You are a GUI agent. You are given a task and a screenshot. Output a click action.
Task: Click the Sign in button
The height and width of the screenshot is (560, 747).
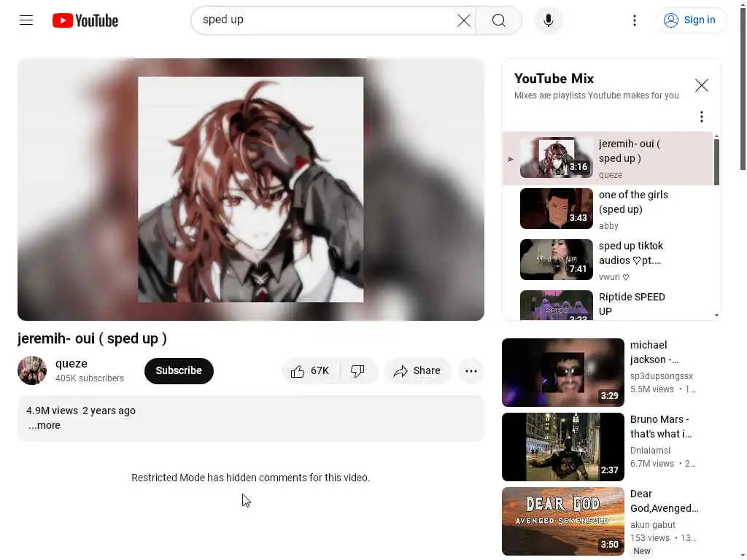click(x=690, y=20)
